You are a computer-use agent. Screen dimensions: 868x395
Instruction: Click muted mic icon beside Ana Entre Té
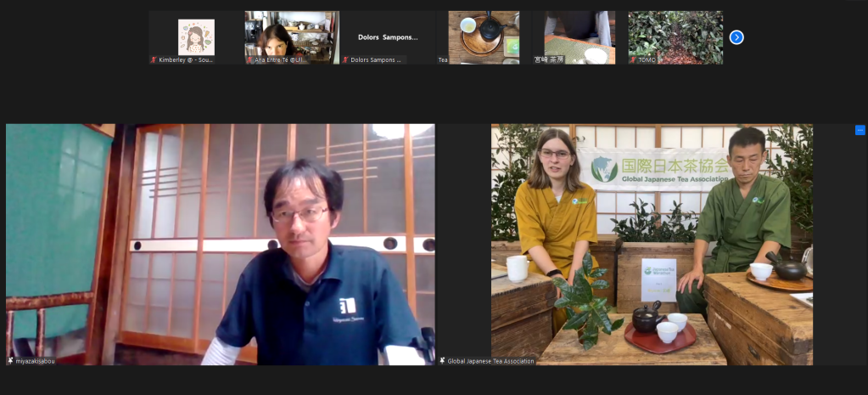click(x=250, y=60)
